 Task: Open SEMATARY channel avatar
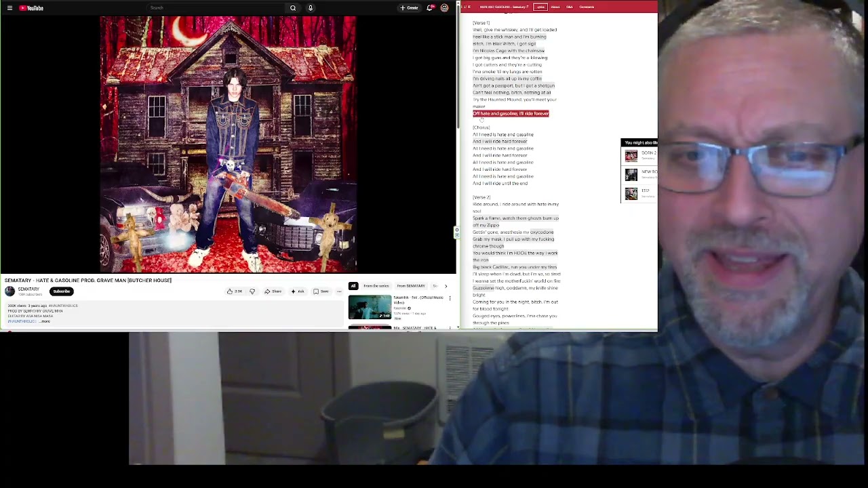pyautogui.click(x=9, y=291)
